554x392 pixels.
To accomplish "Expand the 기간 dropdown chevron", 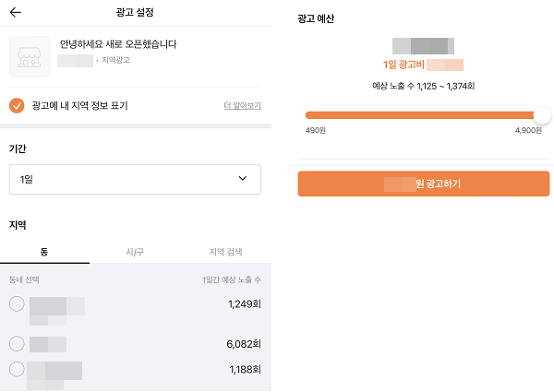I will [x=242, y=179].
